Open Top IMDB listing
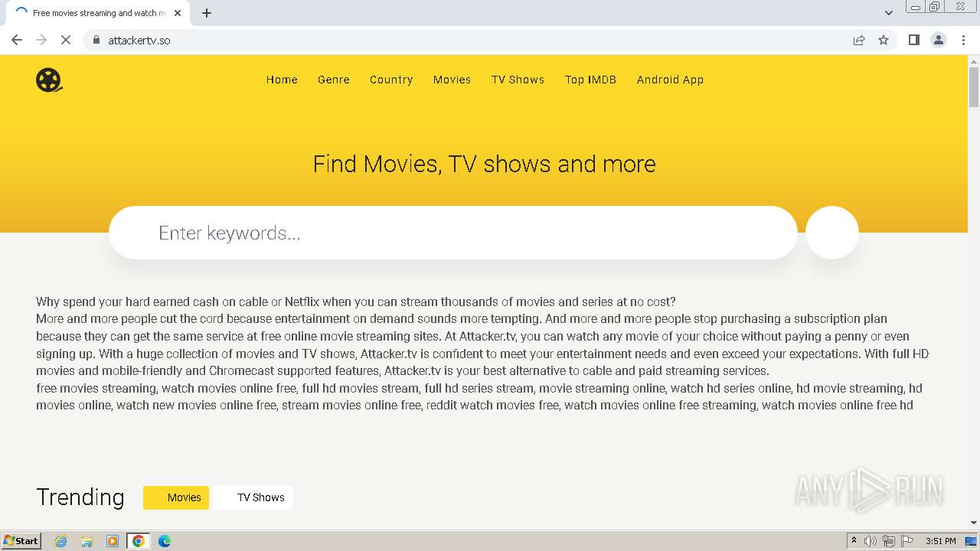 (590, 80)
